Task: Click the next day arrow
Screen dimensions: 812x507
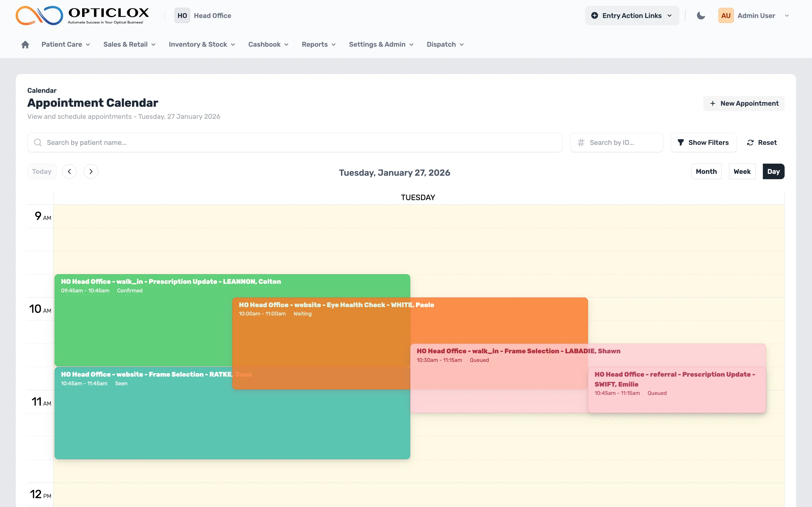Action: point(90,171)
